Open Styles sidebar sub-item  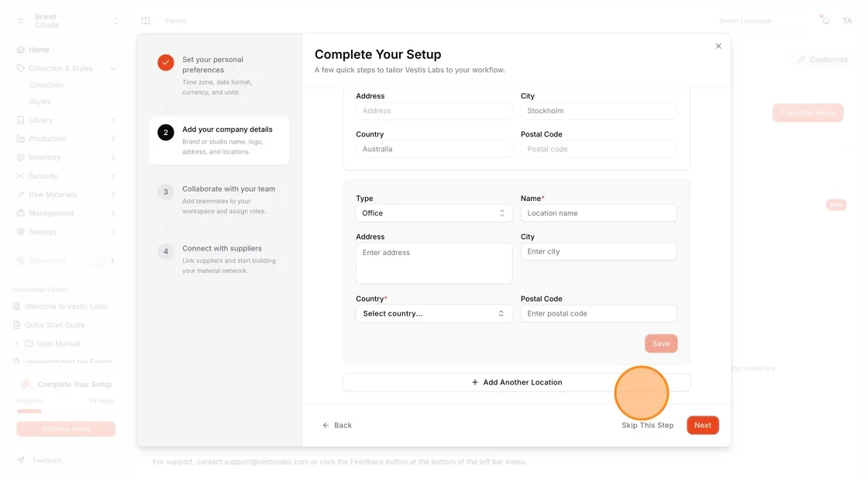pyautogui.click(x=40, y=102)
